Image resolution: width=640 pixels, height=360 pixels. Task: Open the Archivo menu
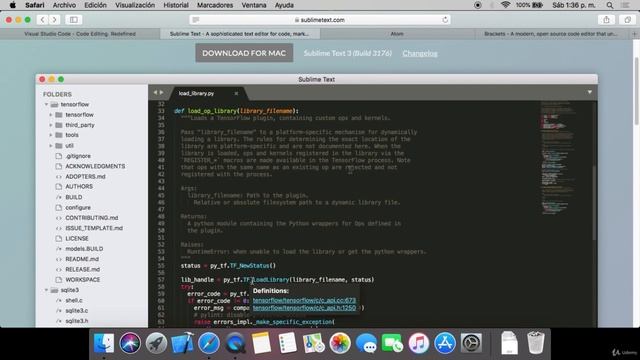[64, 5]
